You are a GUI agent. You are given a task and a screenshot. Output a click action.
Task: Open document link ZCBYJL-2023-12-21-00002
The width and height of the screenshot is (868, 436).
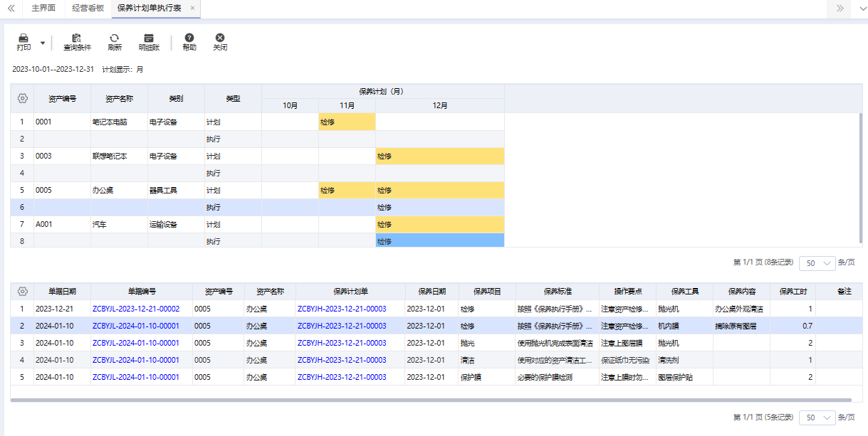(136, 309)
